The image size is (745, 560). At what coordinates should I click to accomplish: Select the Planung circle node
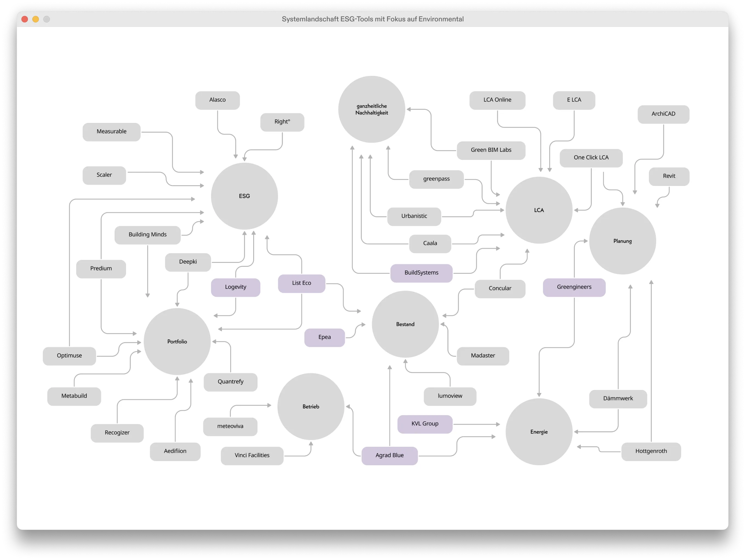tap(622, 241)
